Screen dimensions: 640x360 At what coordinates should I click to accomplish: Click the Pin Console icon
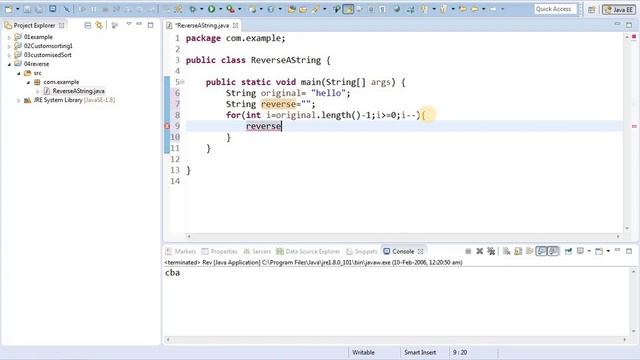pos(568,251)
